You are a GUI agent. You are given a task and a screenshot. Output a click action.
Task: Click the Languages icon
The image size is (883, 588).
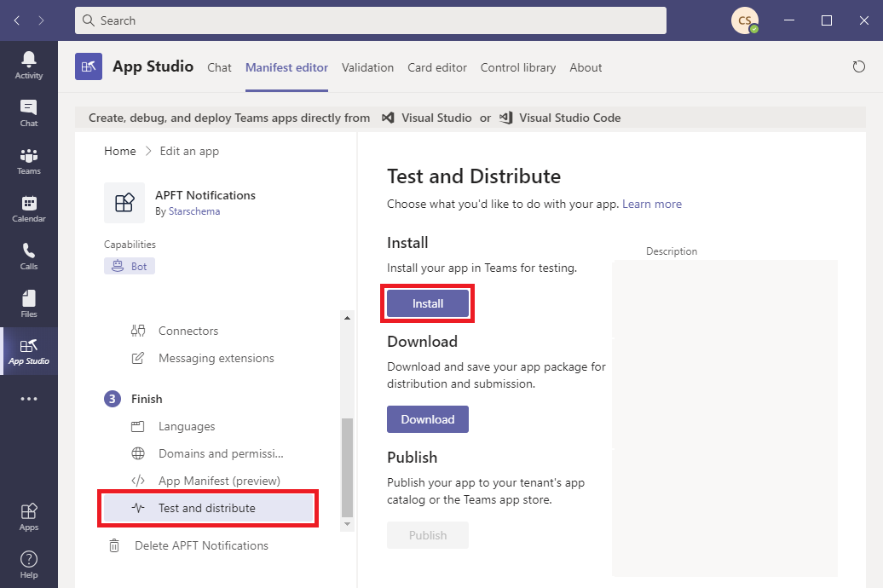coord(138,426)
